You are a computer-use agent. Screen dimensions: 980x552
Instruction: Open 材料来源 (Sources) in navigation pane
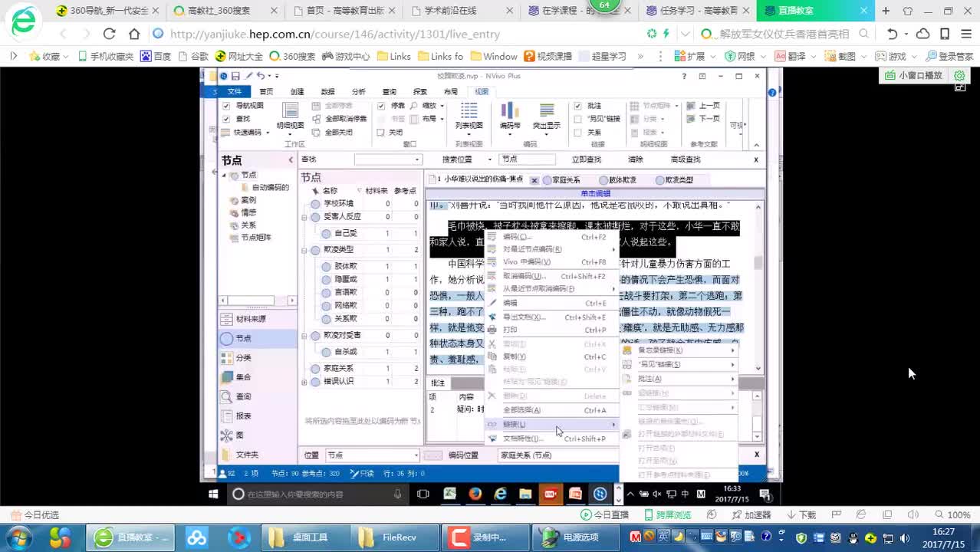(x=257, y=319)
